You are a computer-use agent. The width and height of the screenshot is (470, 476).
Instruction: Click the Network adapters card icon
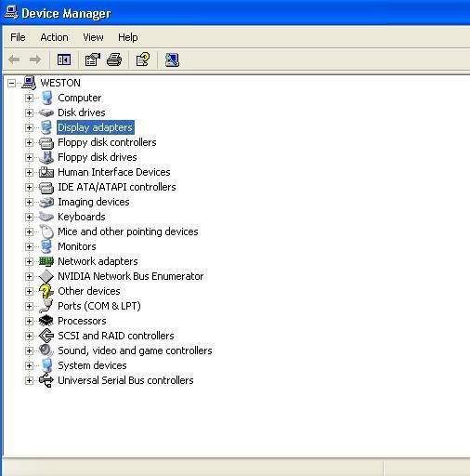46,261
